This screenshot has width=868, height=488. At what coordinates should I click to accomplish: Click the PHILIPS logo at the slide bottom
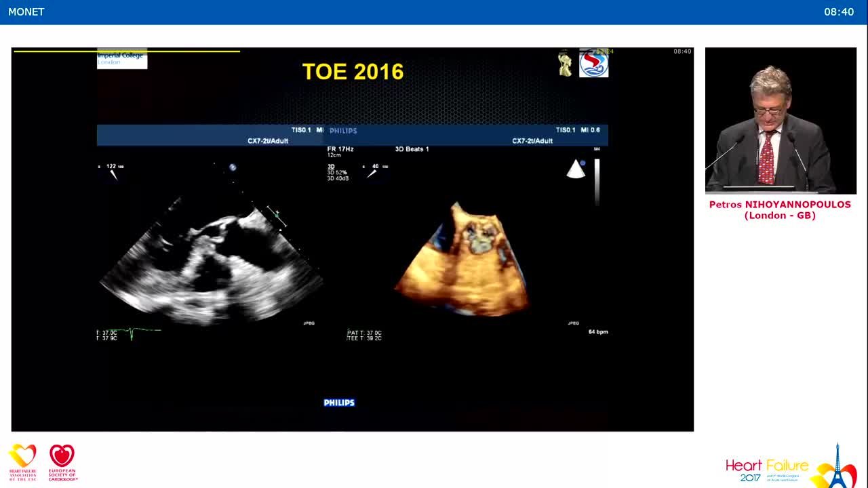[339, 403]
